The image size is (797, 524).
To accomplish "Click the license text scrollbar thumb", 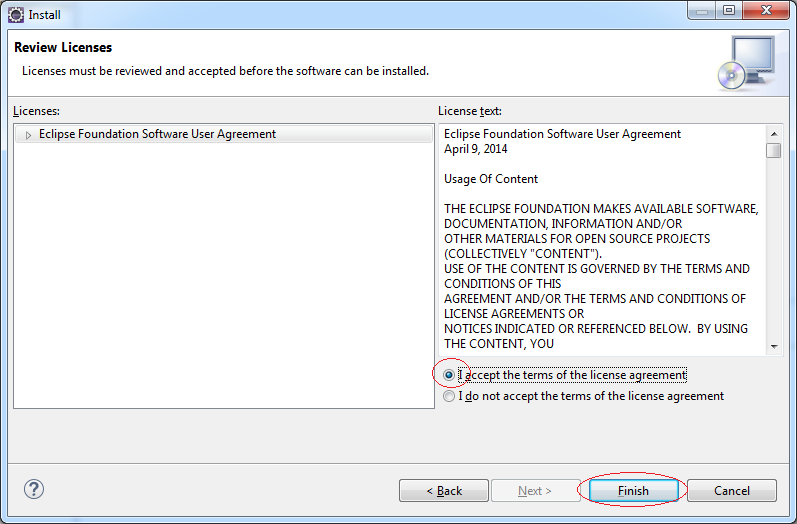I will pyautogui.click(x=774, y=150).
